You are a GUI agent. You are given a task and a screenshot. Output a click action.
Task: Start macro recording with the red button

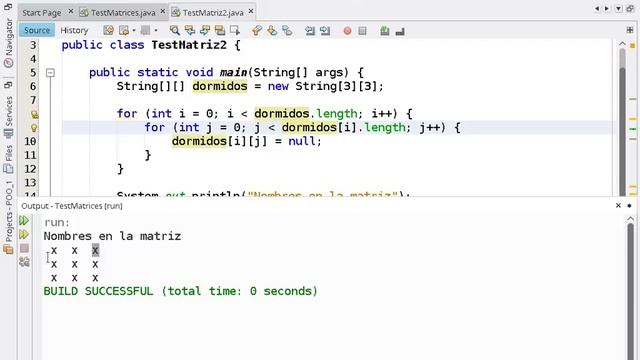(x=347, y=31)
